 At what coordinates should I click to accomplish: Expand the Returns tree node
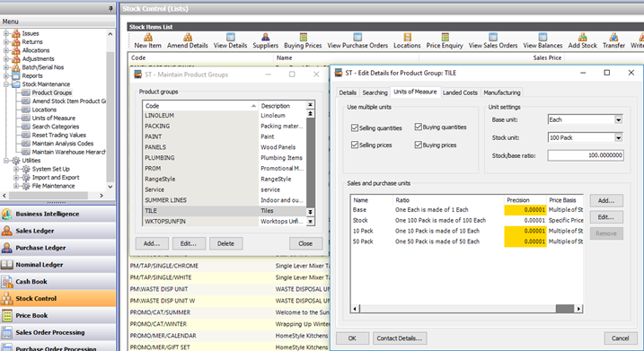click(6, 42)
